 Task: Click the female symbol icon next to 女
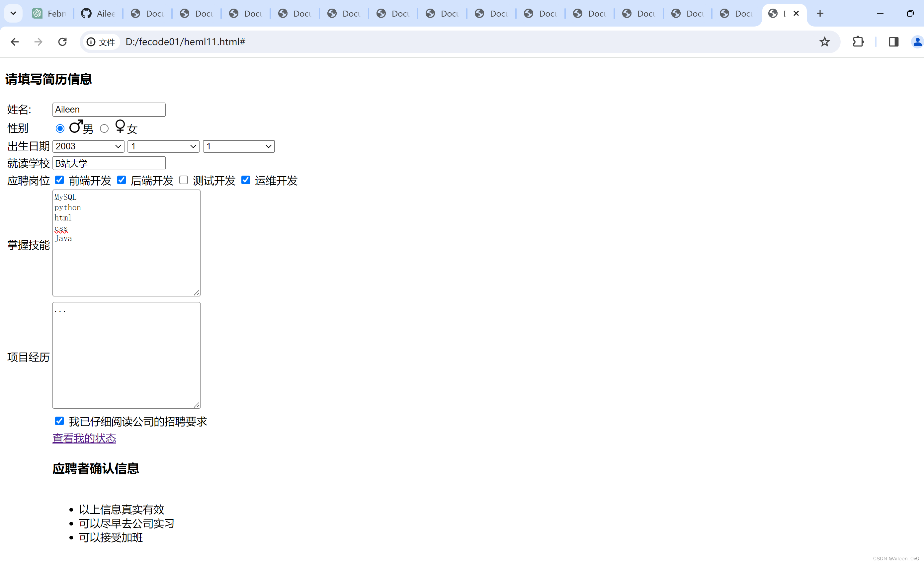click(120, 126)
